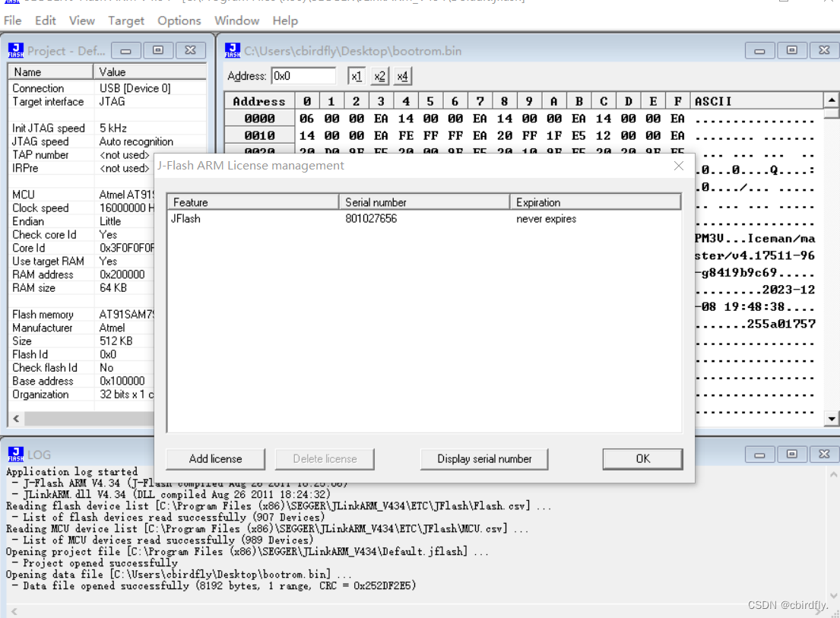840x618 pixels.
Task: Click inside the Address input field
Action: coord(303,75)
